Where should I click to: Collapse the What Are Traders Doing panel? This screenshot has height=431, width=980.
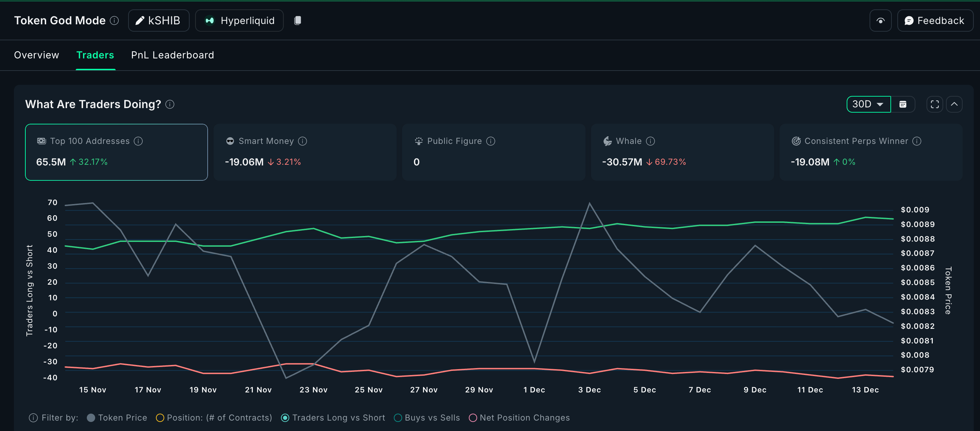point(954,104)
